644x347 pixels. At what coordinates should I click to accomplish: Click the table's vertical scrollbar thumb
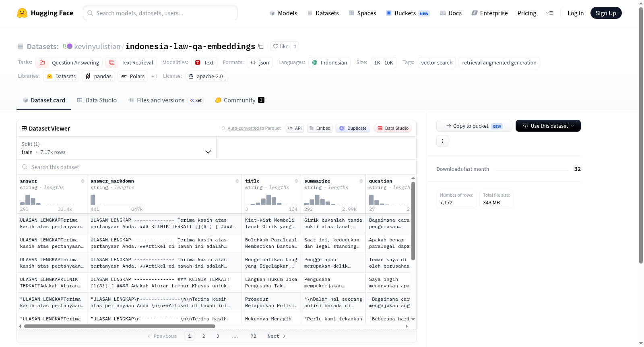coord(413,221)
